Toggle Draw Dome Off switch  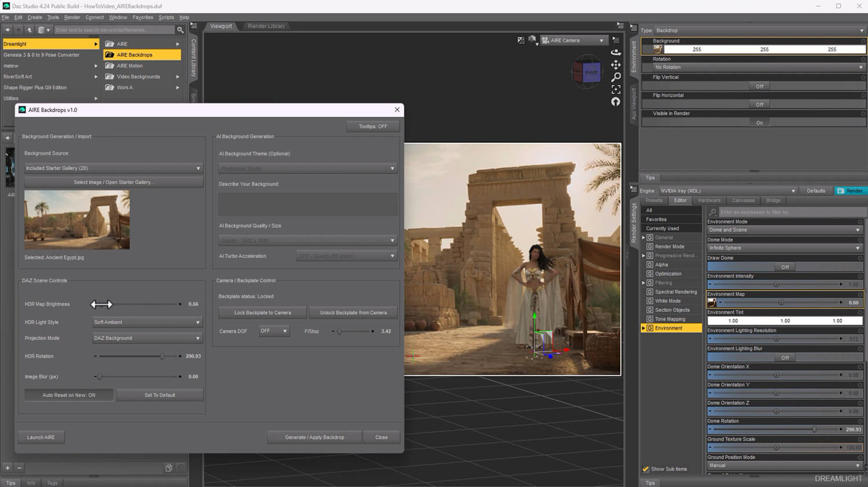[785, 267]
